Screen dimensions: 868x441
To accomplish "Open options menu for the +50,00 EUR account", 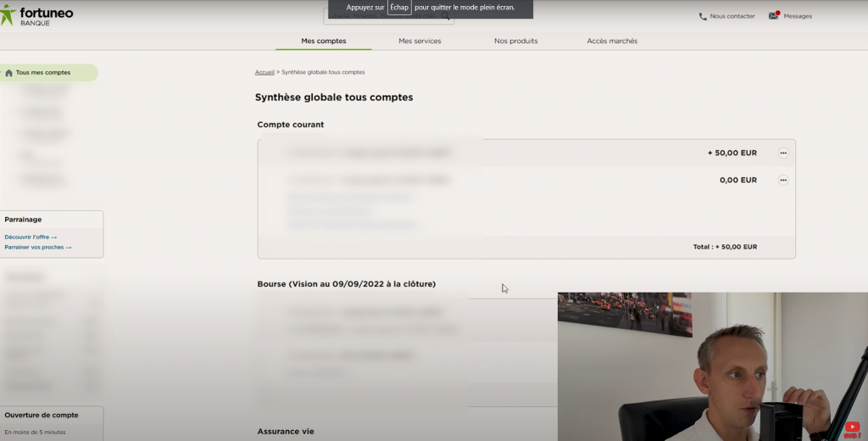I will tap(782, 154).
